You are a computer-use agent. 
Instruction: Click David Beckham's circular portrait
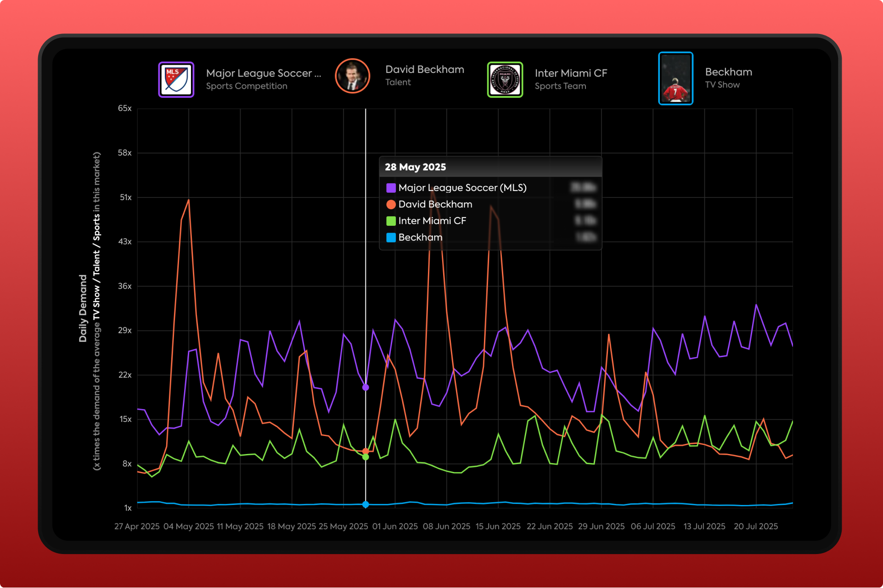coord(352,76)
